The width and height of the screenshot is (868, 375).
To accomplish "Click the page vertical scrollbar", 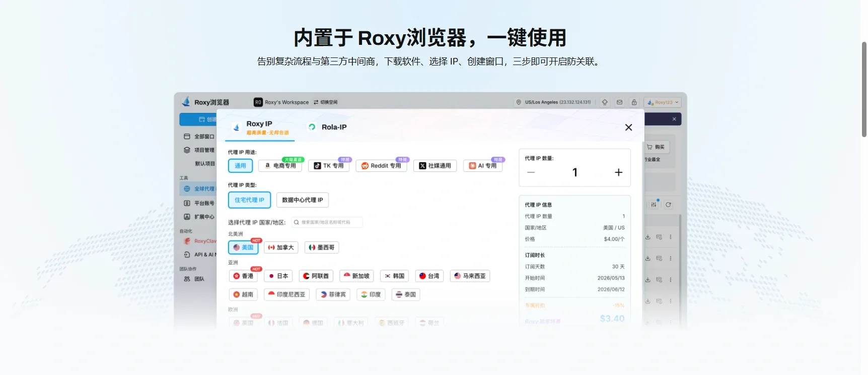I will 864,89.
